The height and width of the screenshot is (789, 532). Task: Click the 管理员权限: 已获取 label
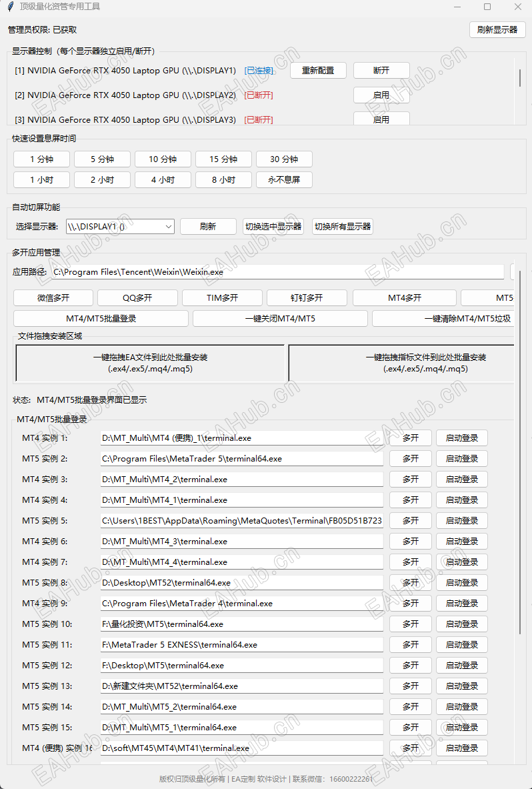[x=42, y=30]
